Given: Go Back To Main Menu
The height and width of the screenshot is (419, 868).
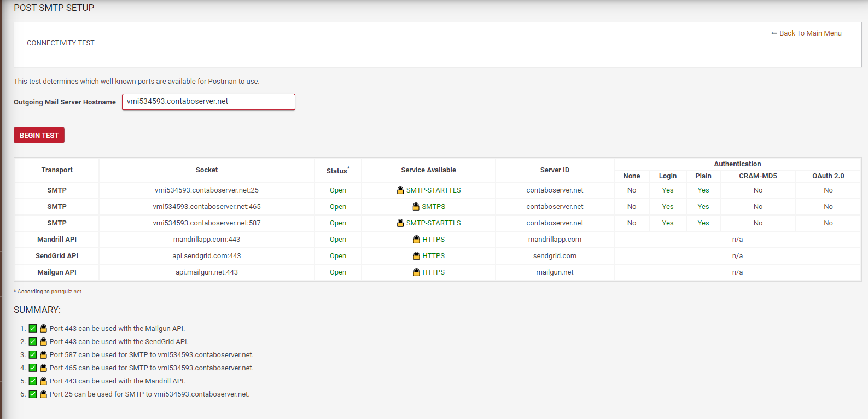Looking at the screenshot, I should (x=809, y=33).
